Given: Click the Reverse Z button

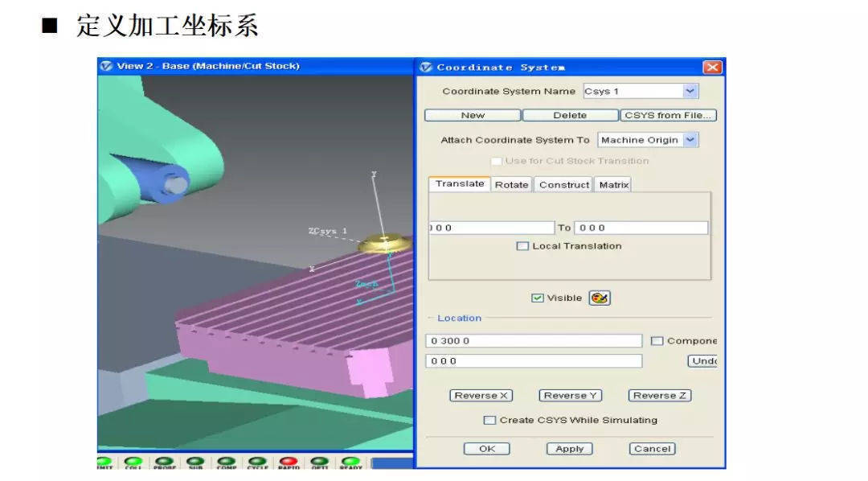Looking at the screenshot, I should coord(659,396).
